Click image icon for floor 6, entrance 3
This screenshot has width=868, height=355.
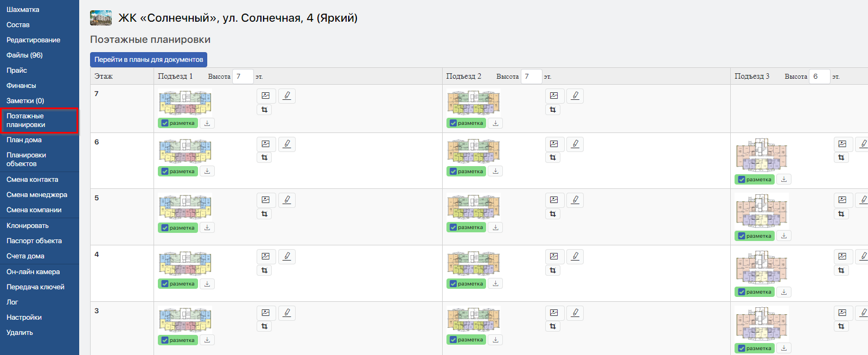point(842,144)
